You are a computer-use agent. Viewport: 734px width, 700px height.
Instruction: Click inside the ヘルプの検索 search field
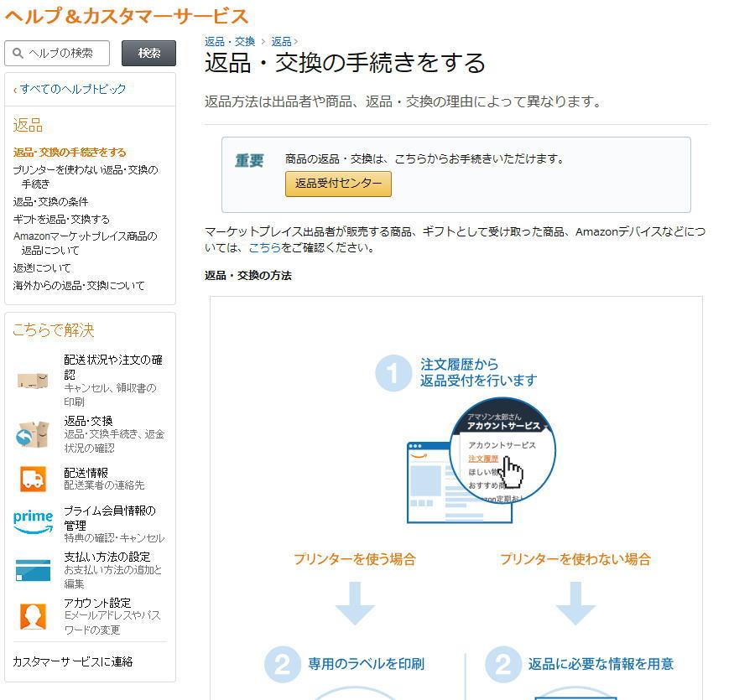tap(57, 53)
